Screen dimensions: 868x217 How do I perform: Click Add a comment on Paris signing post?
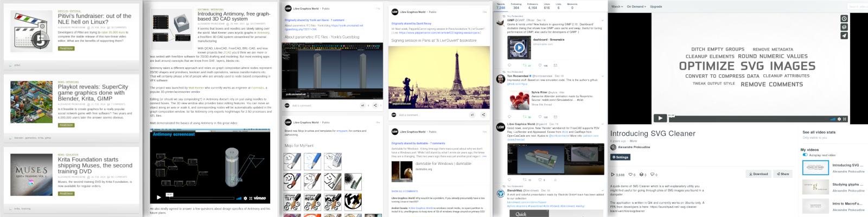click(410, 115)
